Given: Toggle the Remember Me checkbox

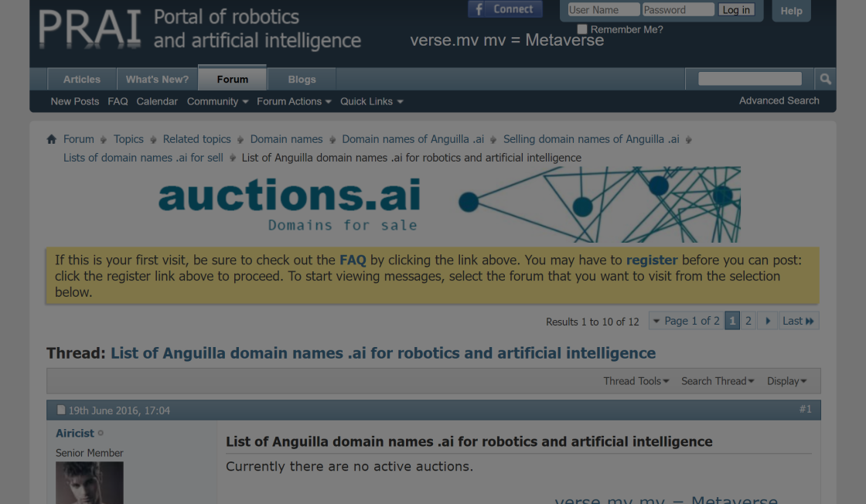Looking at the screenshot, I should point(582,29).
